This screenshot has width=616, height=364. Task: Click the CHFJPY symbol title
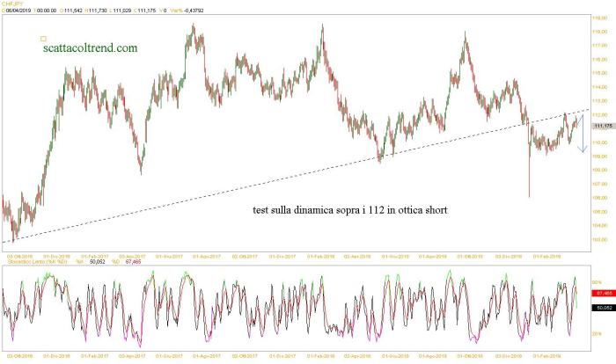12,4
